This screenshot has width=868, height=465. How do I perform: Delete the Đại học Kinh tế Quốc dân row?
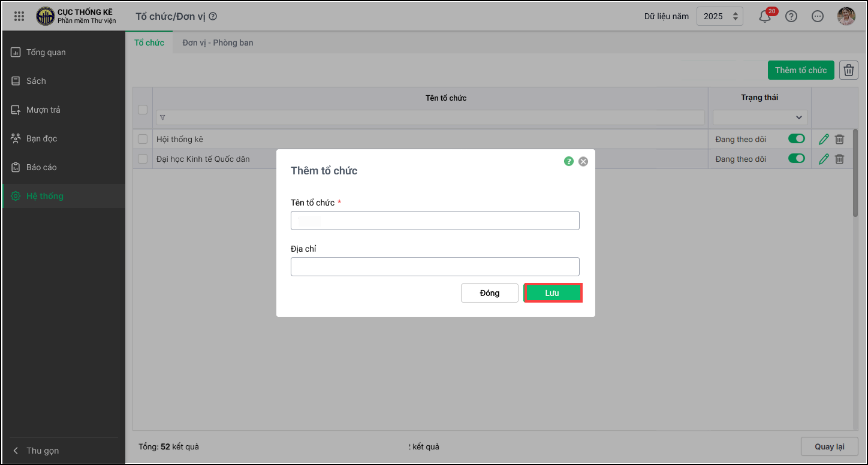tap(840, 159)
